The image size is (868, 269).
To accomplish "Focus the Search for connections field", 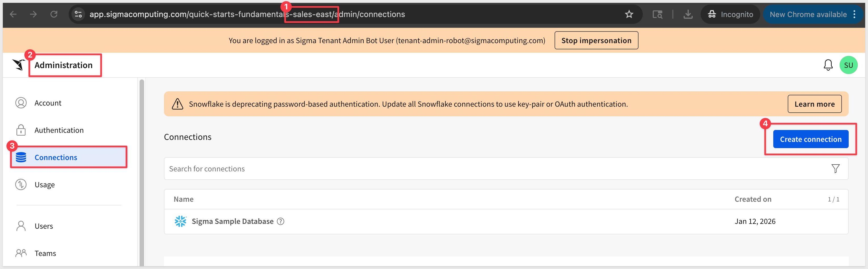I will tap(472, 169).
